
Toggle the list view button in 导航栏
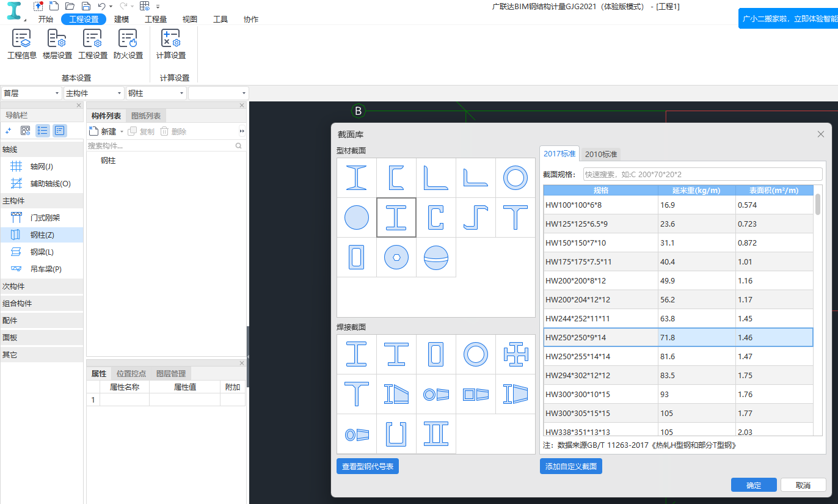(43, 130)
